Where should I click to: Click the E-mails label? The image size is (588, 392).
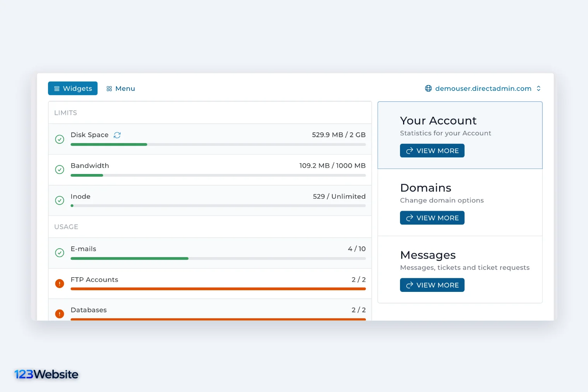click(x=83, y=249)
